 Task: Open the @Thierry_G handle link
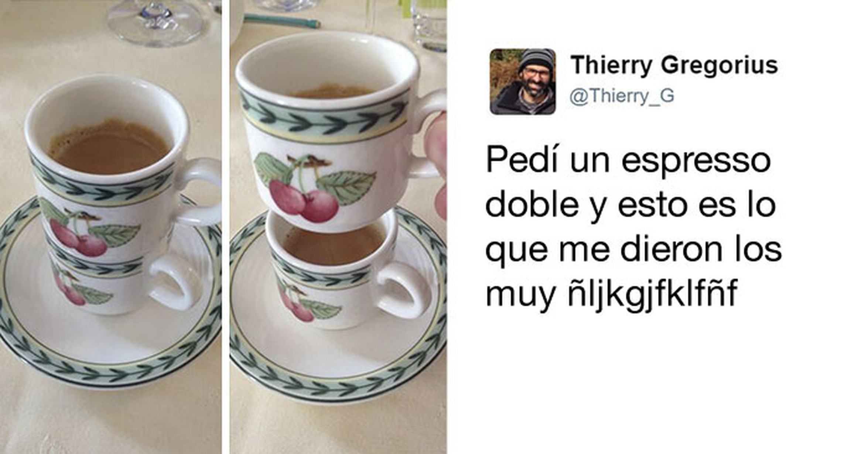622,96
